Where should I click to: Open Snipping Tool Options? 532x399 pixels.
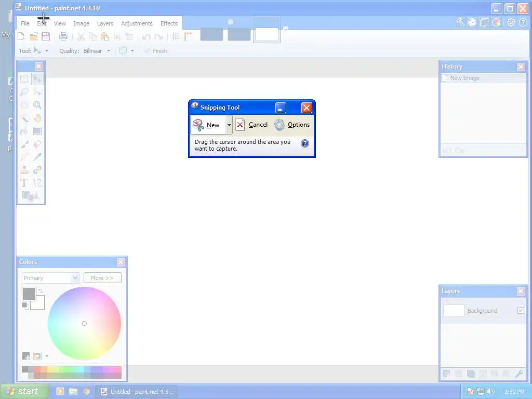click(292, 125)
